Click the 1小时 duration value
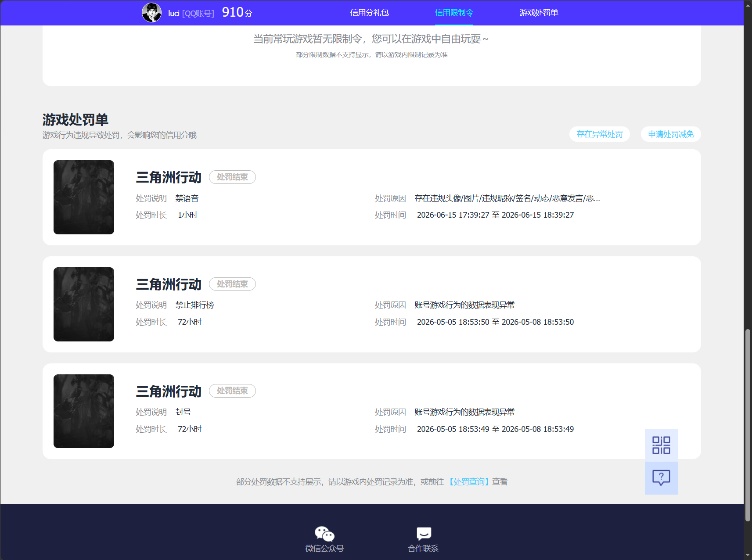The image size is (752, 560). (x=188, y=215)
